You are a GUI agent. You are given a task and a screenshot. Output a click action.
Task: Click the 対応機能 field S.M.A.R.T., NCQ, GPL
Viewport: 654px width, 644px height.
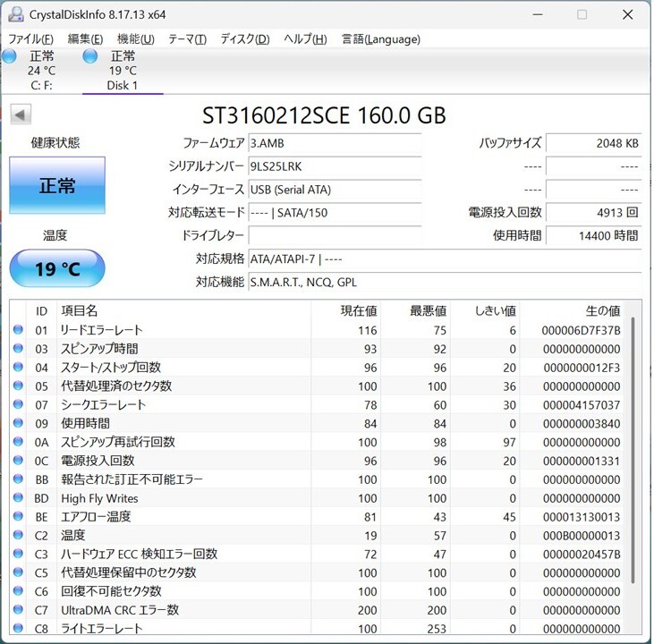(x=445, y=283)
